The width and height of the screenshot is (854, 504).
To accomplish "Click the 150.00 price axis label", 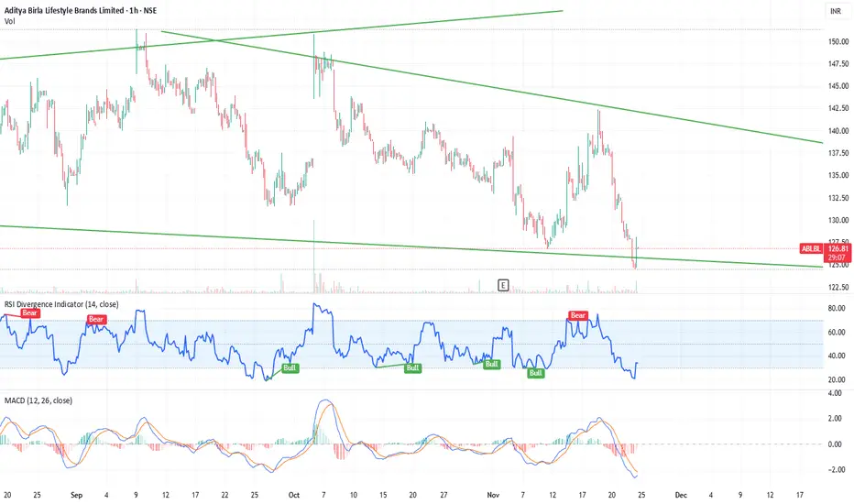I will pos(838,41).
